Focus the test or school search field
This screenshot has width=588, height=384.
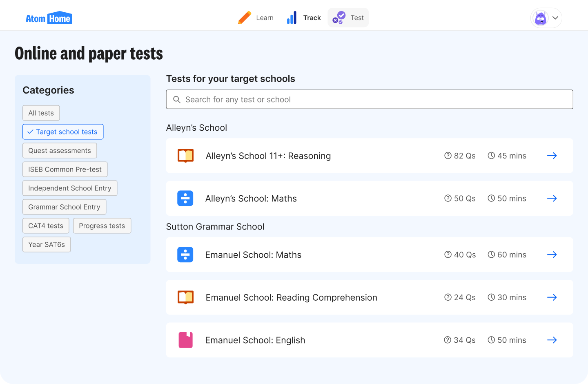370,99
